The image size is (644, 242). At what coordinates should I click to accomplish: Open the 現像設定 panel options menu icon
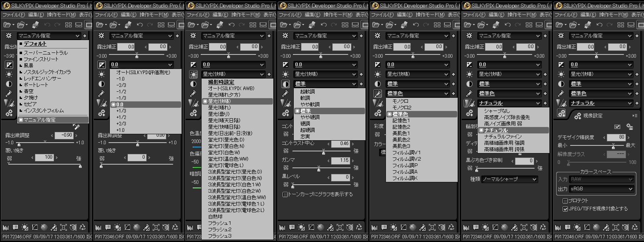click(x=634, y=116)
